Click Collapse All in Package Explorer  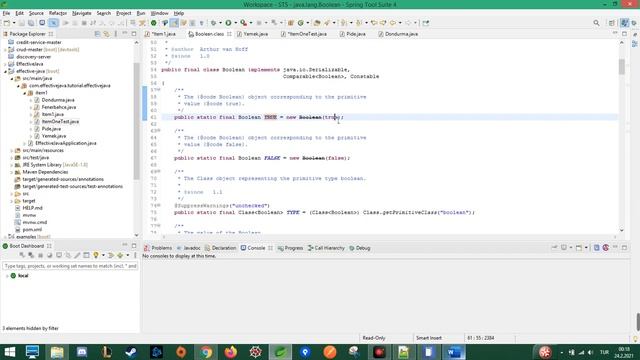click(97, 34)
